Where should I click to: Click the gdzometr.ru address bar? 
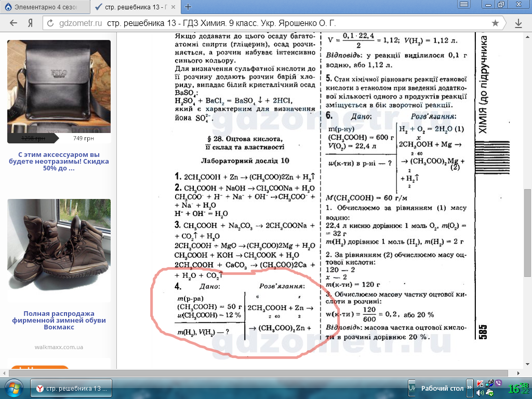270,23
